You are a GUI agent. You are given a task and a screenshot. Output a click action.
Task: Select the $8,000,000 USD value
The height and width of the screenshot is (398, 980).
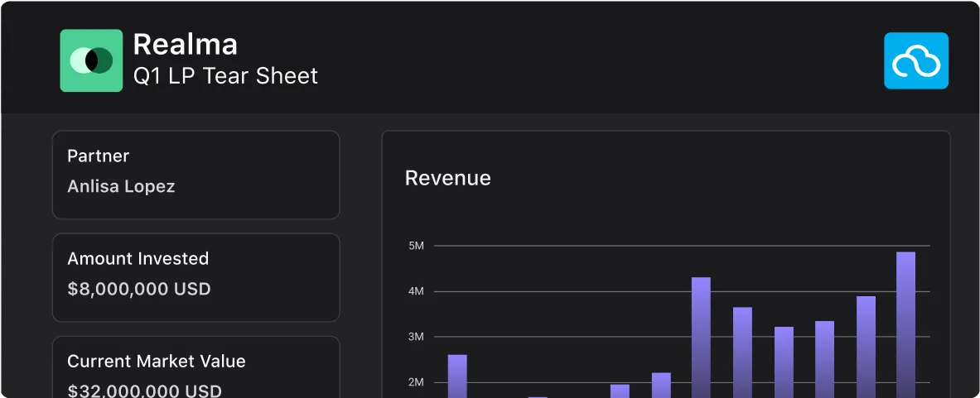[x=138, y=289]
